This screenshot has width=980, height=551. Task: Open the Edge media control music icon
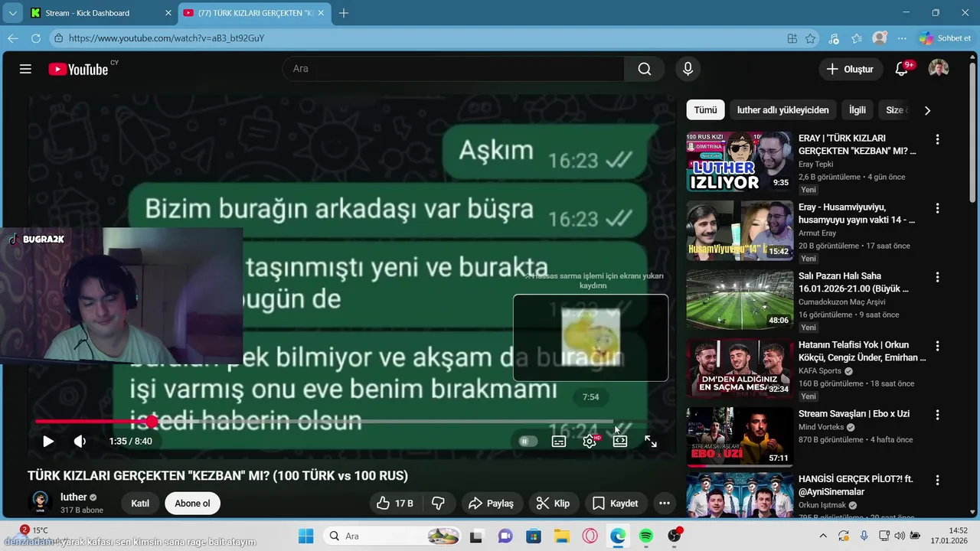834,38
